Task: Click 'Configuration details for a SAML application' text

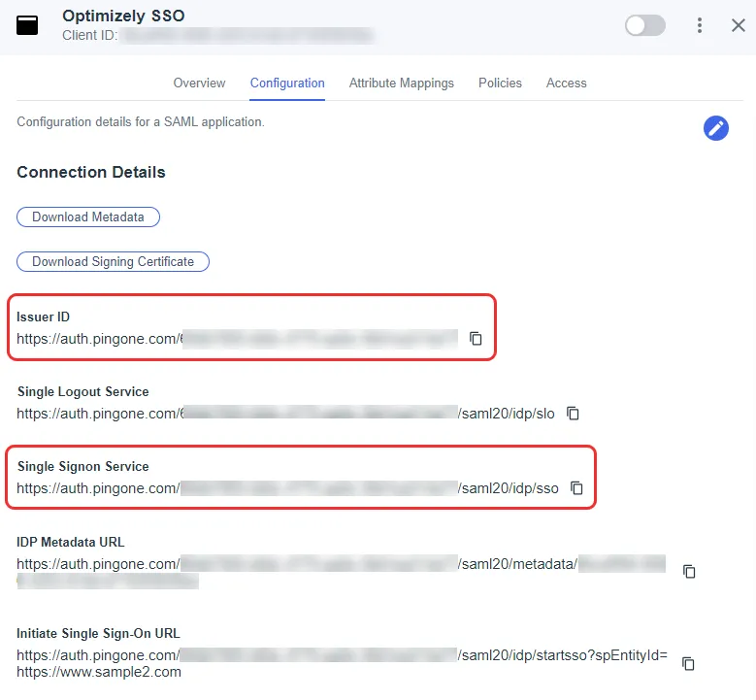Action: pos(141,122)
